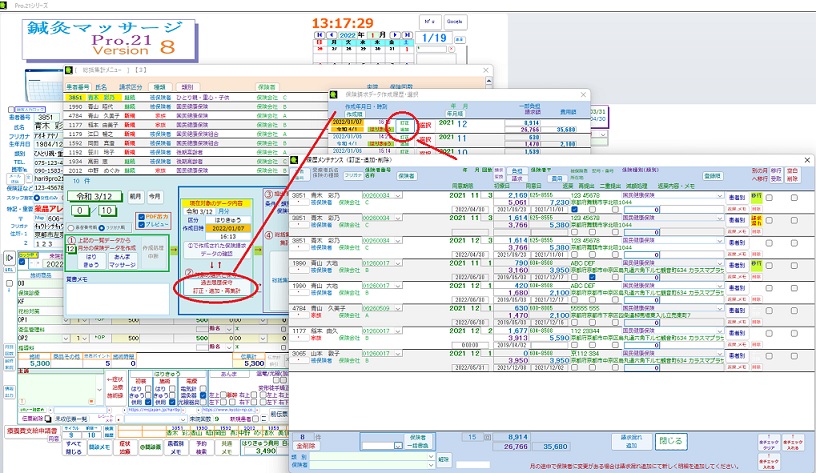Open 00260034 insurer dropdown in first row
The height and width of the screenshot is (473, 816).
[398, 196]
